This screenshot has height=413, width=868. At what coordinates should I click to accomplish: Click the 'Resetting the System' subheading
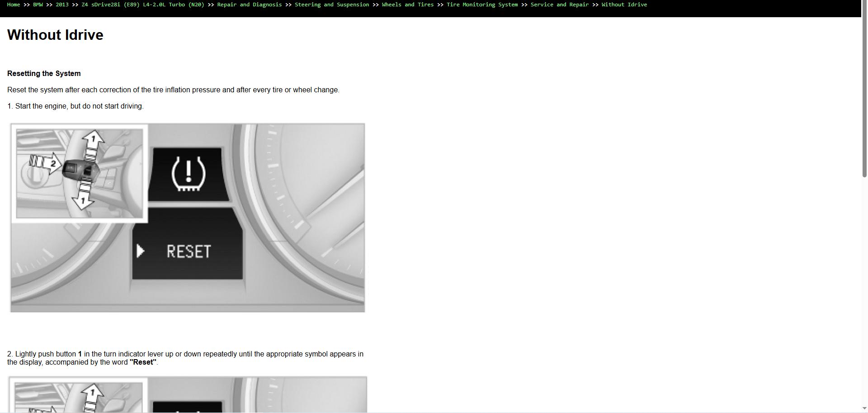pos(44,73)
